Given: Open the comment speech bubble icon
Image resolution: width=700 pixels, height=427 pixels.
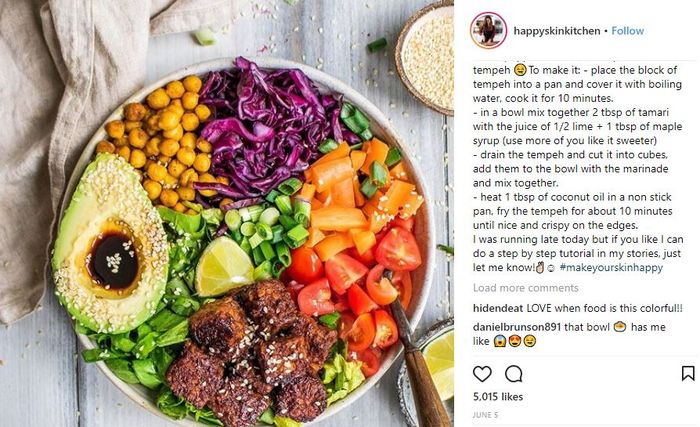Looking at the screenshot, I should (x=513, y=373).
